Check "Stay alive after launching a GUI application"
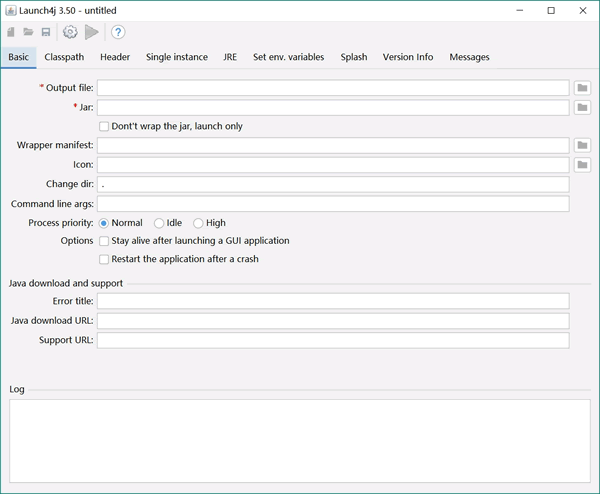600x494 pixels. 104,241
